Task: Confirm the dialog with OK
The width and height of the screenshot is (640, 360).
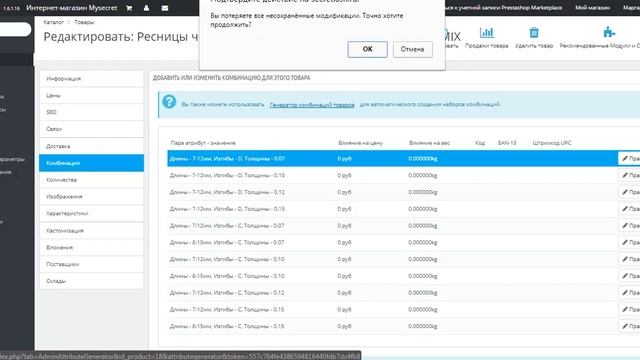Action: [x=367, y=49]
